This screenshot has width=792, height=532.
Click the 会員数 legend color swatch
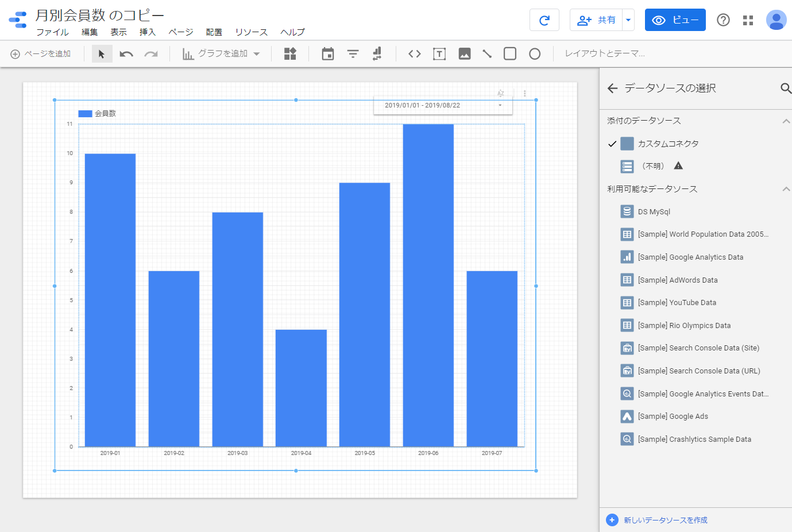pos(85,114)
